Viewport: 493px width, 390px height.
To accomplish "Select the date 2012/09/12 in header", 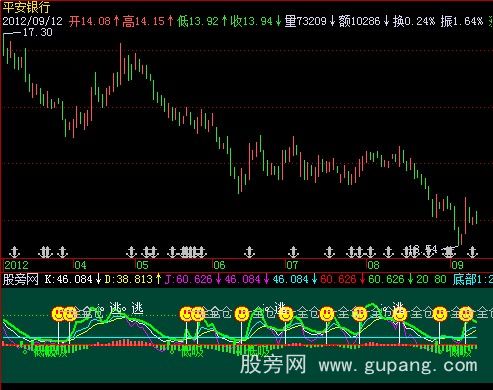I will pyautogui.click(x=33, y=21).
